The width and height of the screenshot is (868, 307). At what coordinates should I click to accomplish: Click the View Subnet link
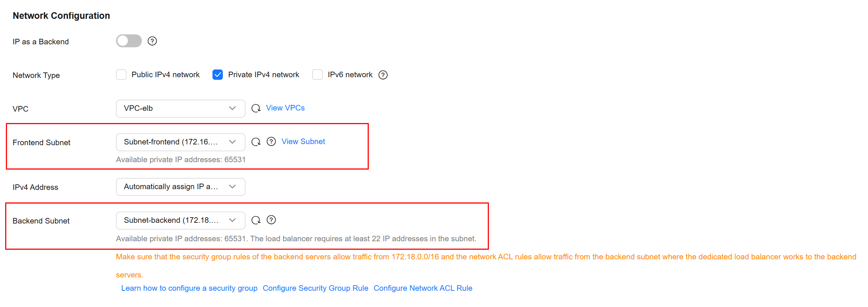[303, 141]
